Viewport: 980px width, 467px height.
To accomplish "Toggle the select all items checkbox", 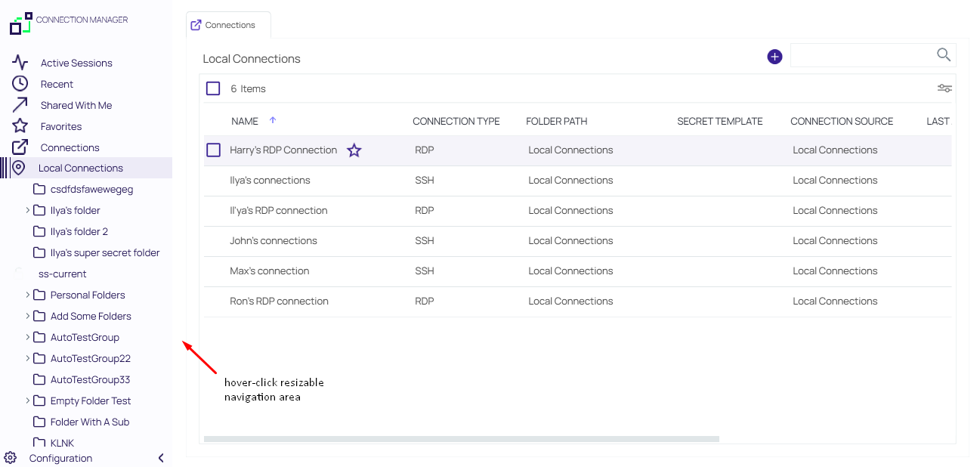I will point(213,88).
